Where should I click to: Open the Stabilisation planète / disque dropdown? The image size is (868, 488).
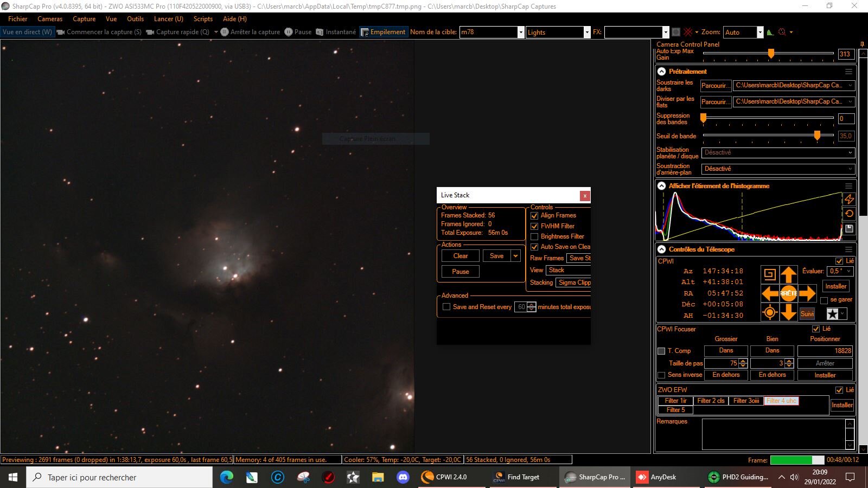coord(778,153)
